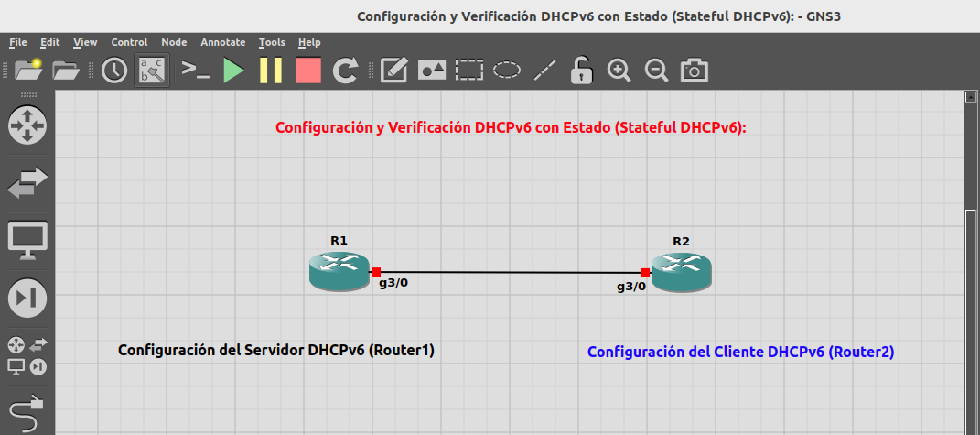980x435 pixels.
Task: Select the Draw ellipse tool
Action: click(x=507, y=70)
